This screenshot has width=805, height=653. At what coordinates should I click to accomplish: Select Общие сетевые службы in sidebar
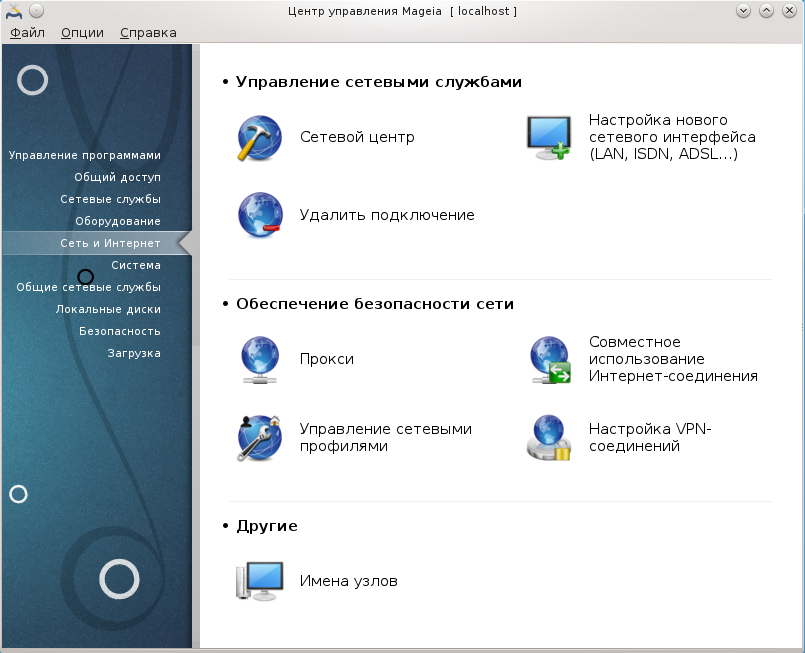(88, 287)
